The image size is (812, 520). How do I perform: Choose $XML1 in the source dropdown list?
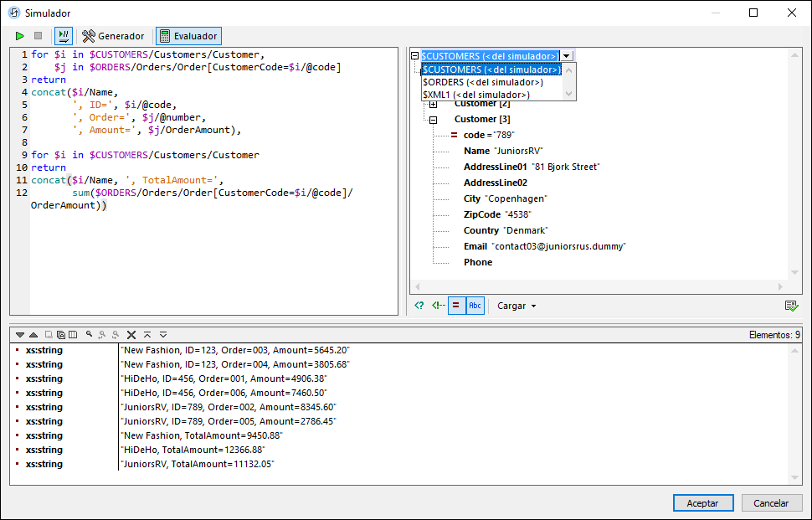click(475, 95)
